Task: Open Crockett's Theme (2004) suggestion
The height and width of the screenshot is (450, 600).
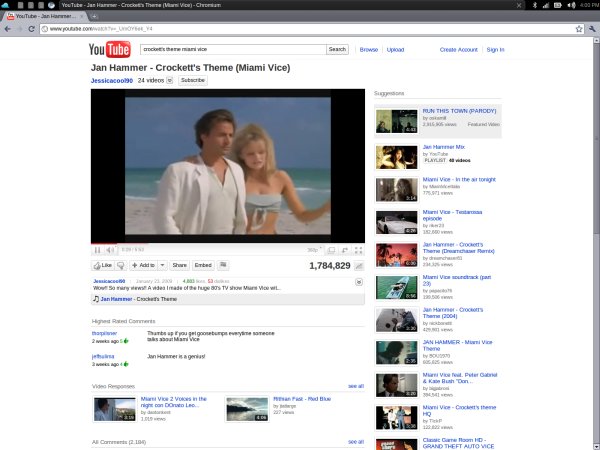Action: coord(453,313)
